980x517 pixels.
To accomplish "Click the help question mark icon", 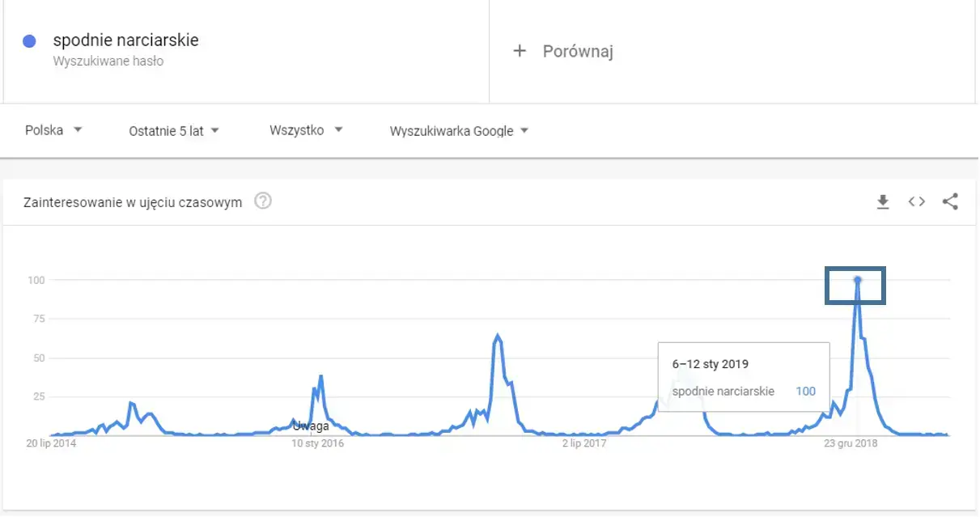I will point(262,201).
